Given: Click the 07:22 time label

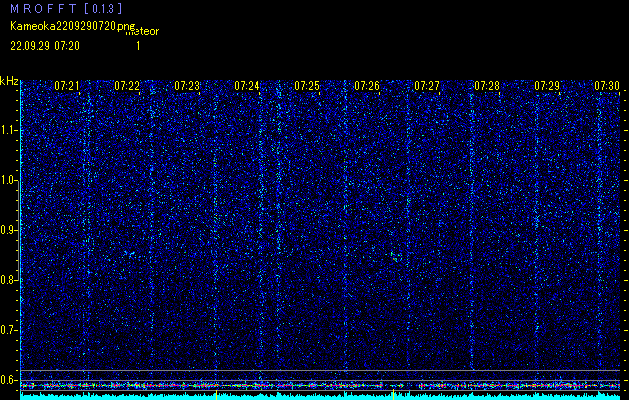Looking at the screenshot, I should (127, 85).
